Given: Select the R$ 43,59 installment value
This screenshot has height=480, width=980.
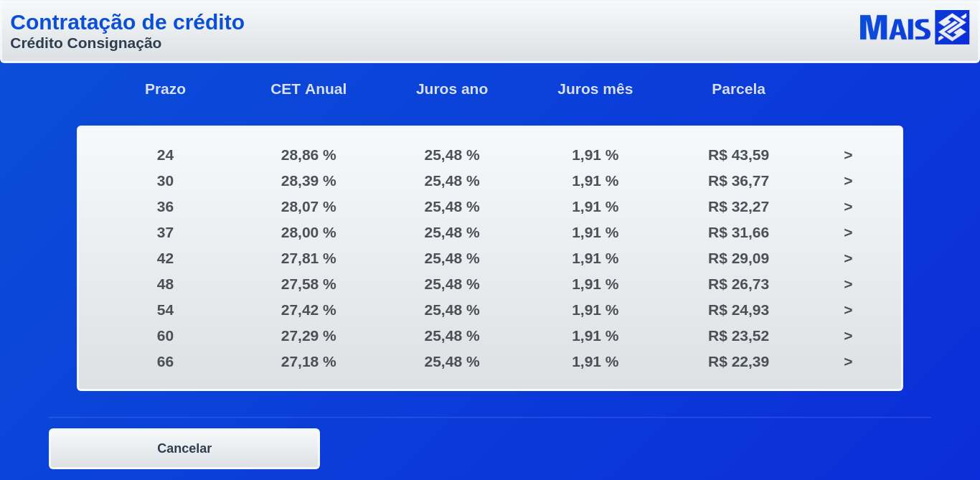Looking at the screenshot, I should point(738,155).
